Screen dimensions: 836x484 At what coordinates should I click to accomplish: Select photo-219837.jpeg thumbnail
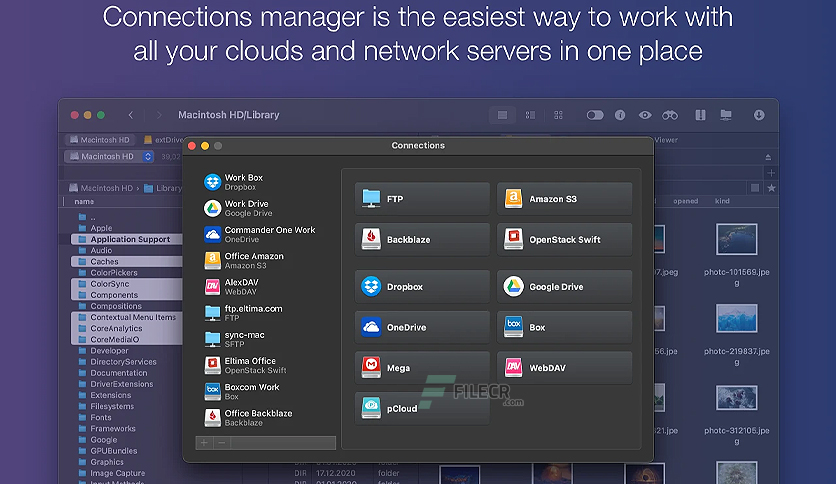point(736,318)
